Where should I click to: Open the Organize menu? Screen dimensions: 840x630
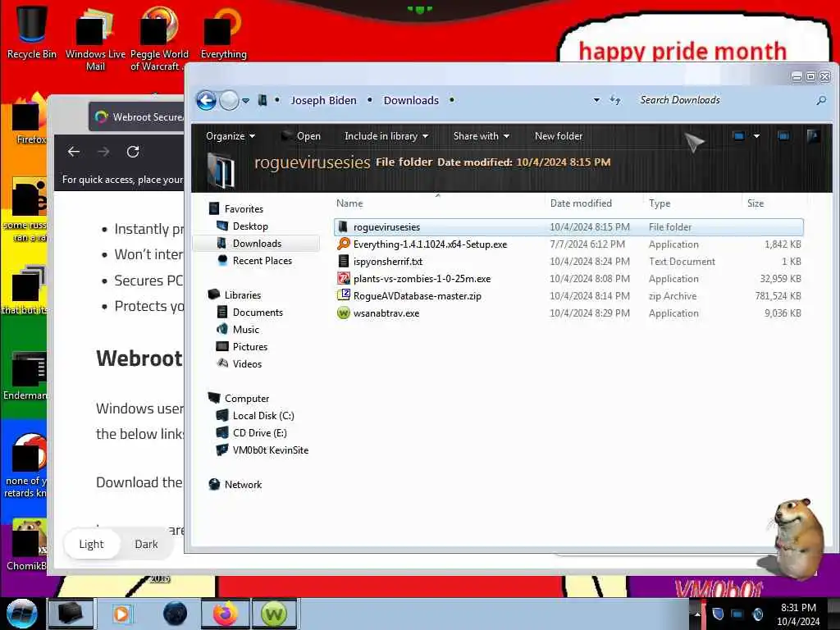[x=231, y=136]
